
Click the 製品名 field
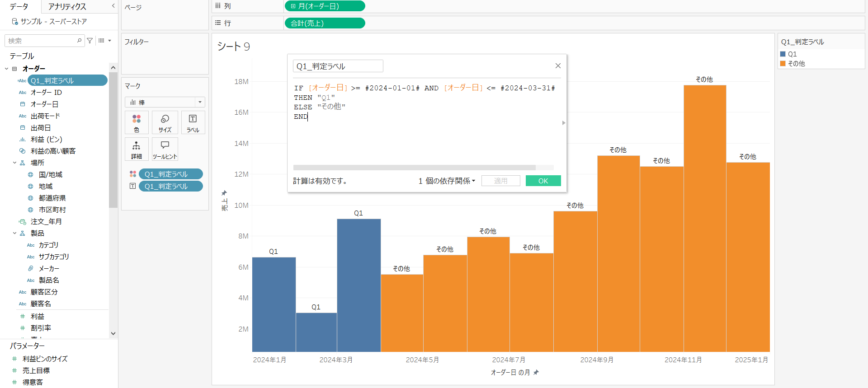[x=49, y=280]
